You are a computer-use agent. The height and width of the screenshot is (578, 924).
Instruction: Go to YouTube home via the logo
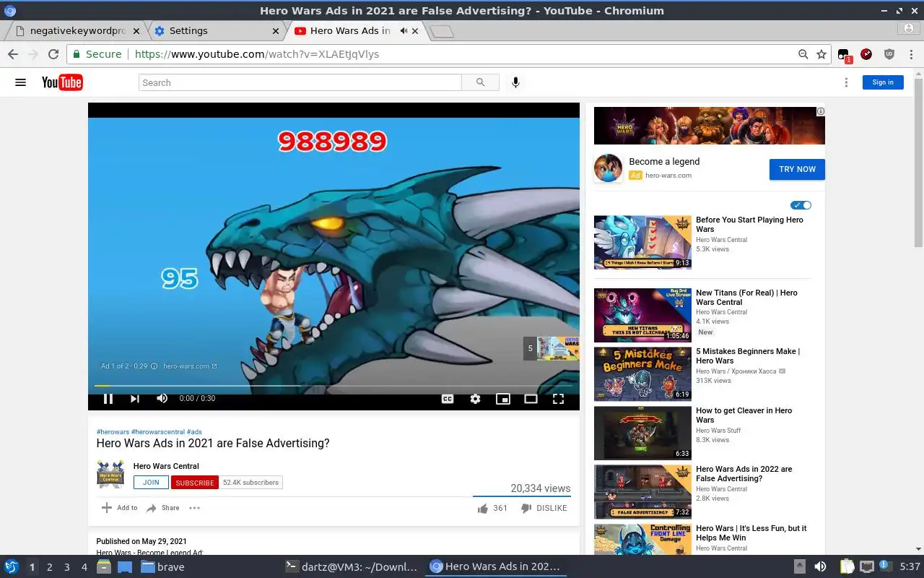(62, 82)
